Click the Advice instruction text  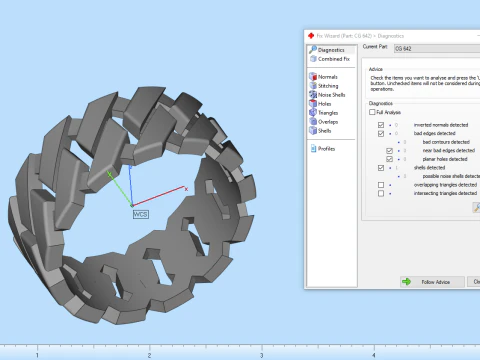(x=425, y=83)
